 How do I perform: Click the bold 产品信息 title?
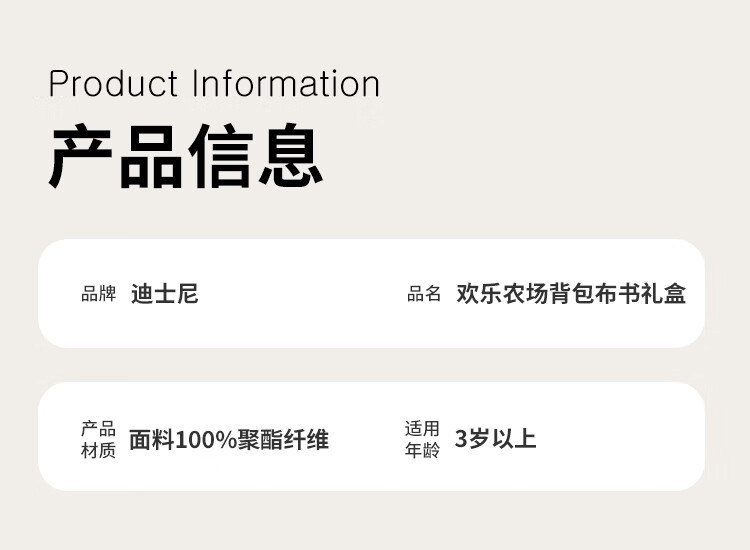(x=186, y=157)
